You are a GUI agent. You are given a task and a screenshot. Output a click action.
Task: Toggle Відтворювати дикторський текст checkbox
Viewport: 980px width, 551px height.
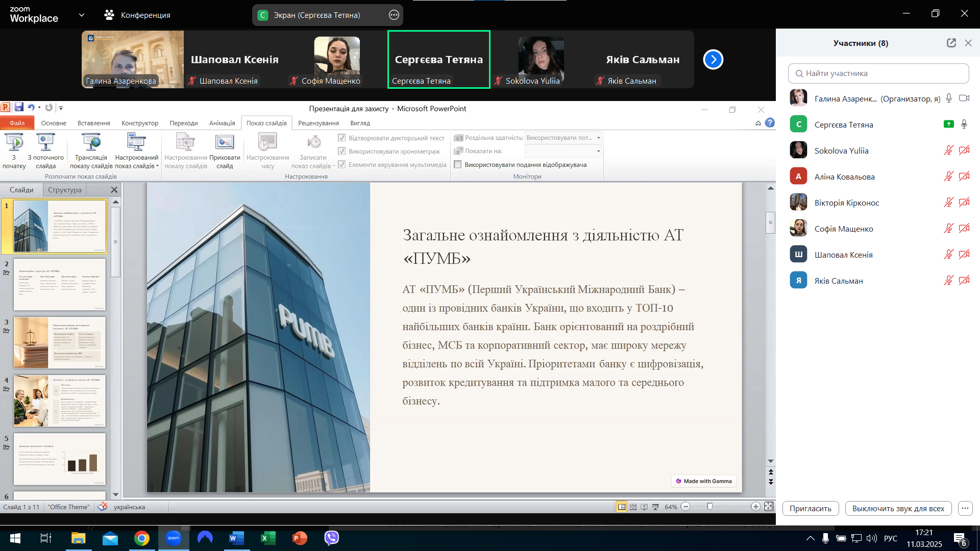tap(342, 138)
